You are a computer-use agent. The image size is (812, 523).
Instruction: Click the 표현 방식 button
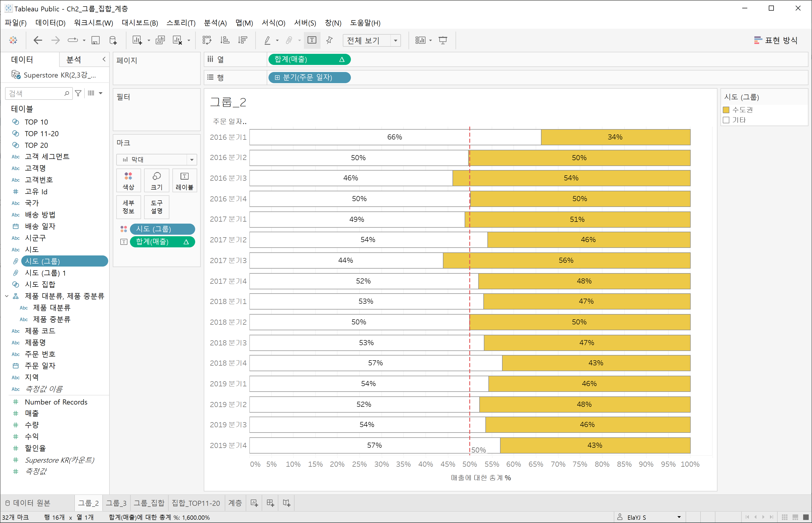[776, 40]
